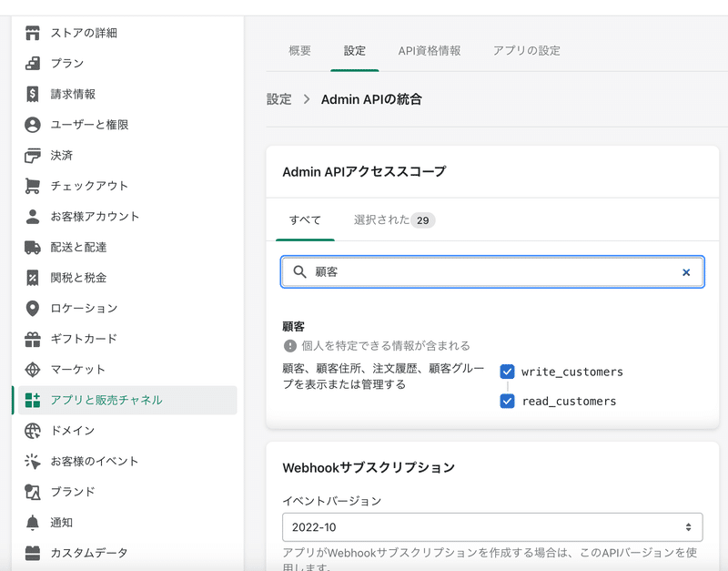Show the すべて scopes tab
728x571 pixels.
click(x=305, y=219)
